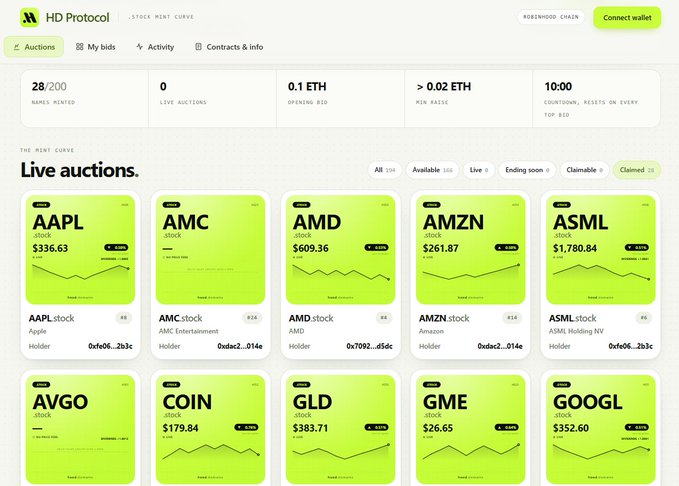Image resolution: width=679 pixels, height=486 pixels.
Task: Click the > 0.02 ETH min raise stat
Action: click(x=469, y=99)
